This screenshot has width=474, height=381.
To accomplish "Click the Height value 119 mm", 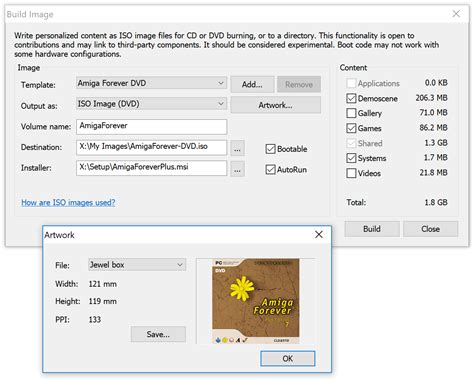I will (x=103, y=301).
